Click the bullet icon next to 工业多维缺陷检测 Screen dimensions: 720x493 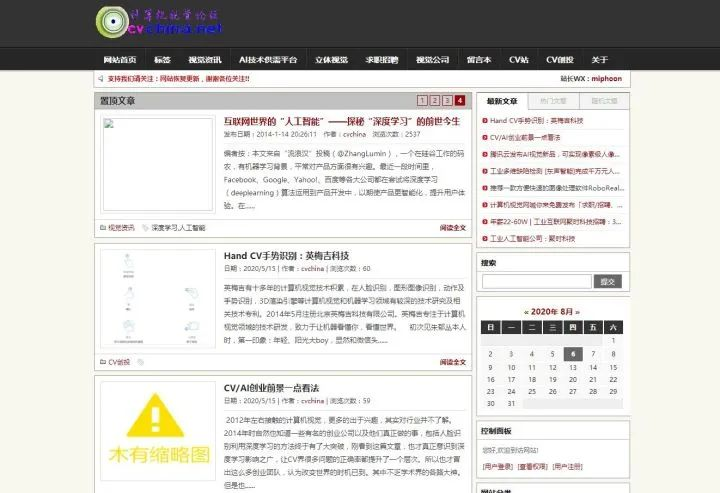click(x=485, y=171)
